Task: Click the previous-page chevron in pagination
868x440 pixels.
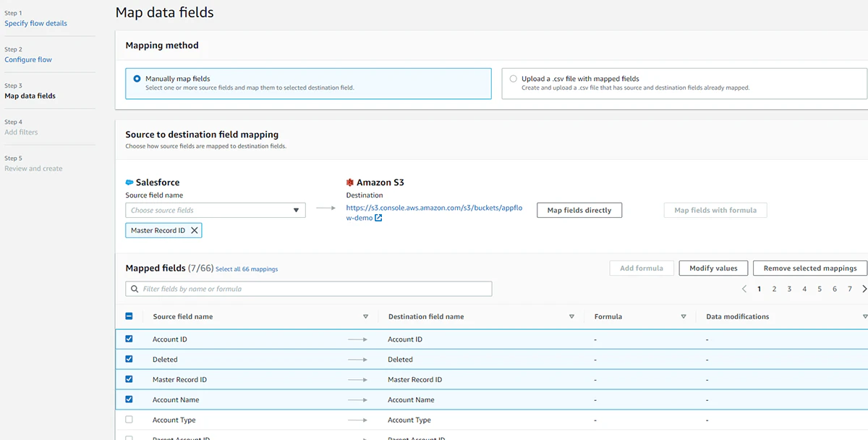Action: pos(744,288)
